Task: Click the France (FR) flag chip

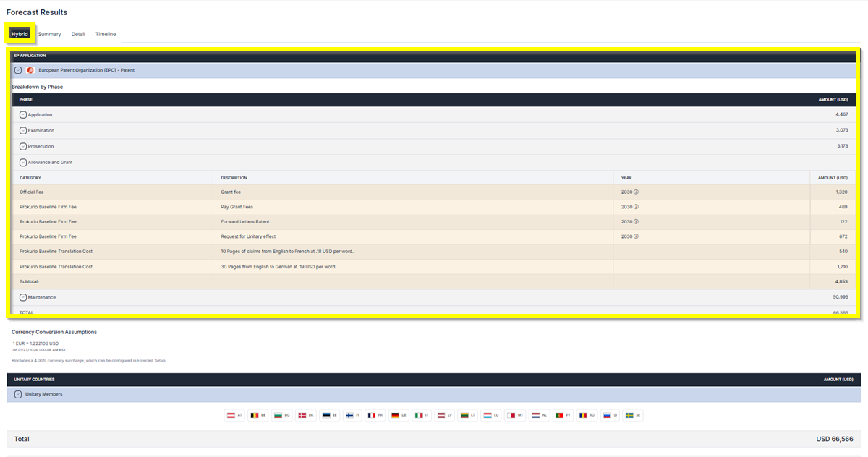Action: [x=375, y=416]
